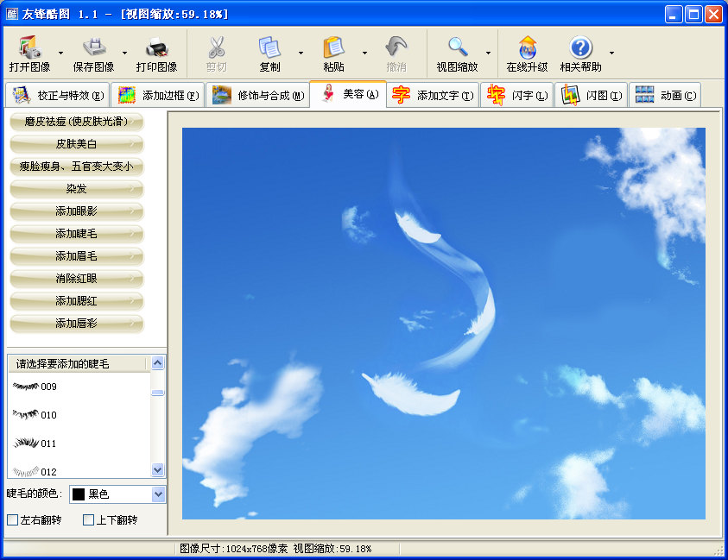Click the Online Upgrade (在线升级) icon

[x=527, y=47]
